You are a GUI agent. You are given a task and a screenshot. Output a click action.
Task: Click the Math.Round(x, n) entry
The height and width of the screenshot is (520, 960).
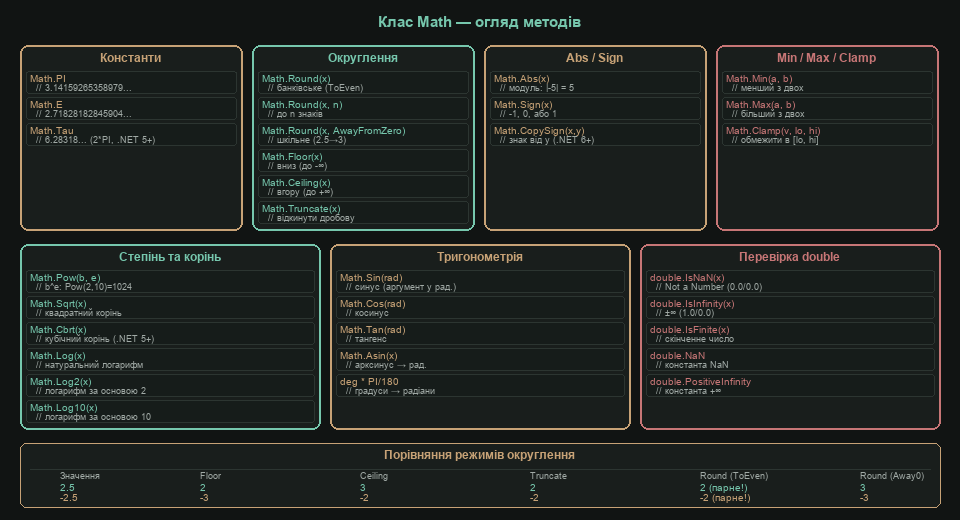[x=364, y=109]
